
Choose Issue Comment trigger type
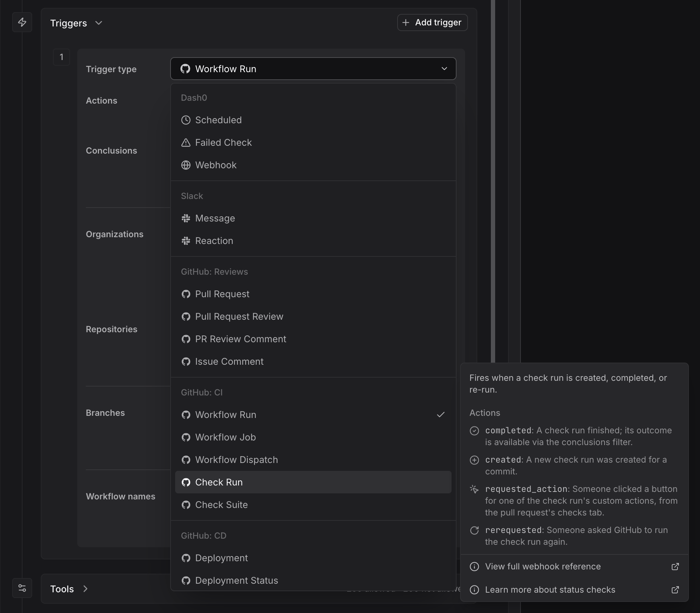313,362
